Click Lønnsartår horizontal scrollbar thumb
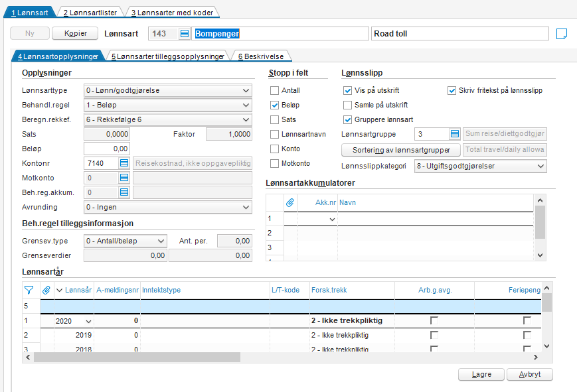 [x=137, y=357]
